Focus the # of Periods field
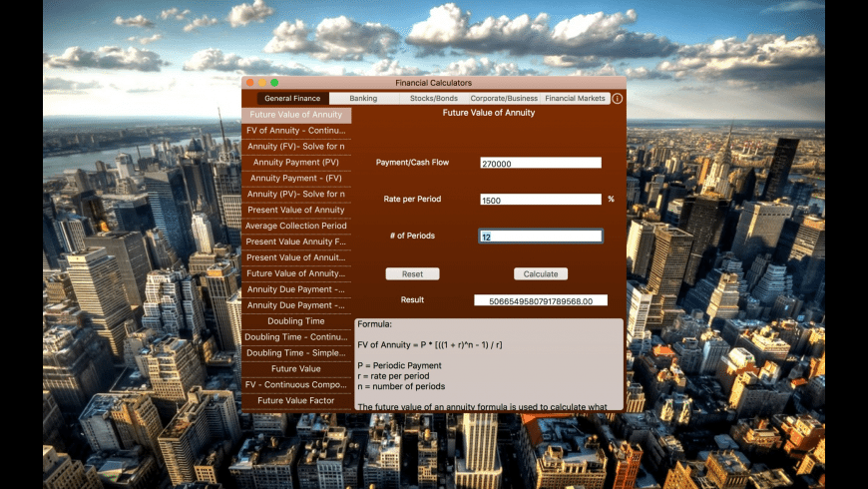 pos(541,236)
